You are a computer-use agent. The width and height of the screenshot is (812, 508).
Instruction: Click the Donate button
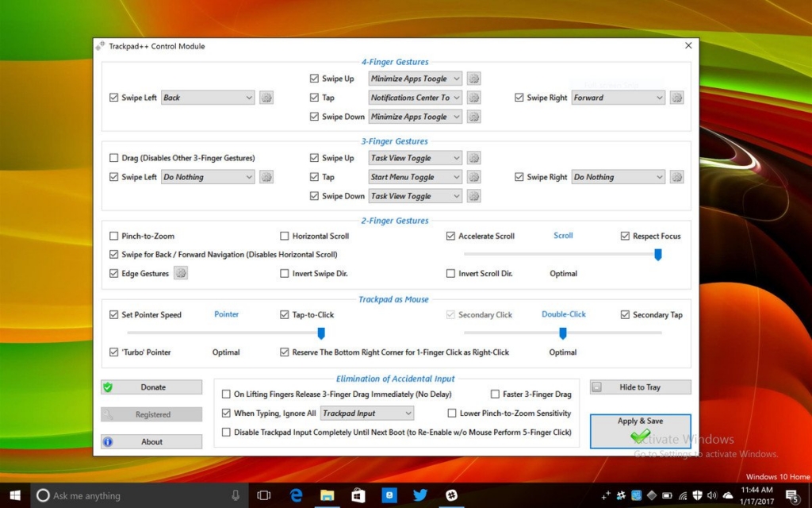151,387
